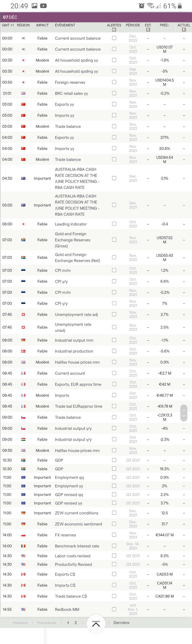Jump to the Dernière page link

pos(121,623)
